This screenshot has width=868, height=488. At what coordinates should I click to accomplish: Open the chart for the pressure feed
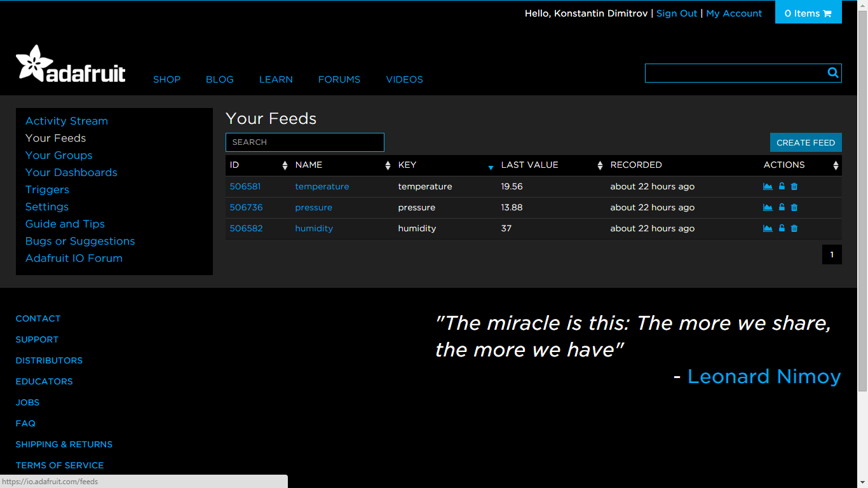point(768,207)
